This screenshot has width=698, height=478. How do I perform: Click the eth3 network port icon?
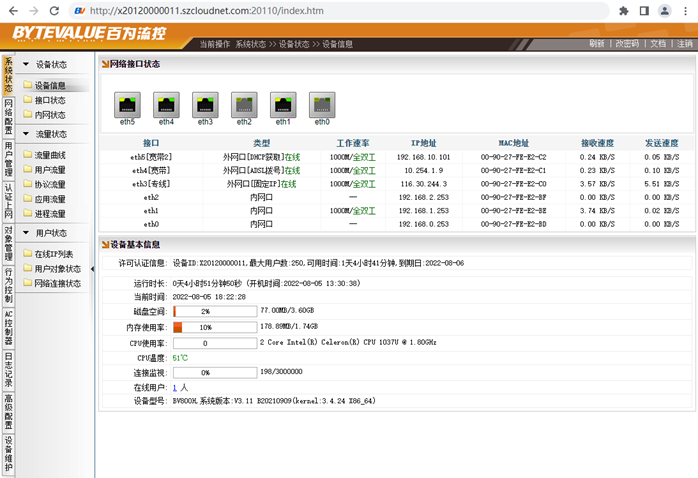coord(205,103)
